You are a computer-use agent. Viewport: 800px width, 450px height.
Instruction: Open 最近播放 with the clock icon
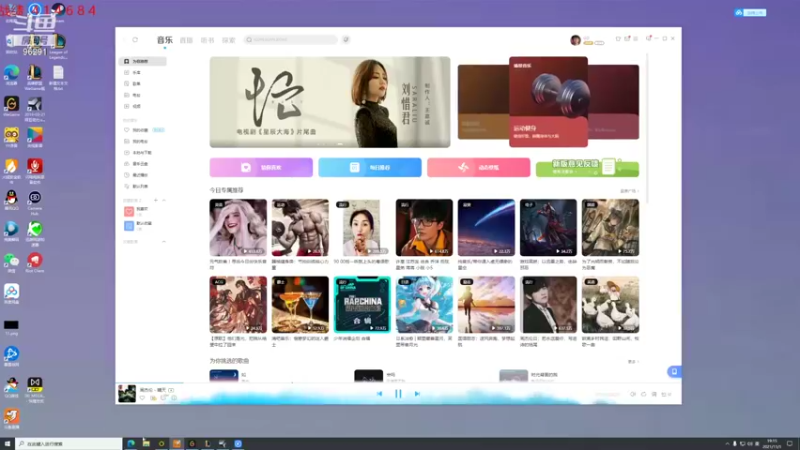(142, 175)
